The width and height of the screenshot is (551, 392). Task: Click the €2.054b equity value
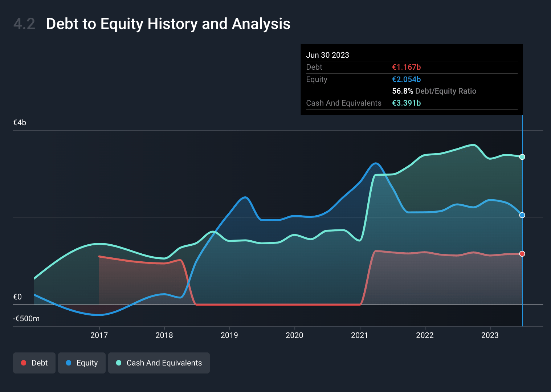(407, 79)
